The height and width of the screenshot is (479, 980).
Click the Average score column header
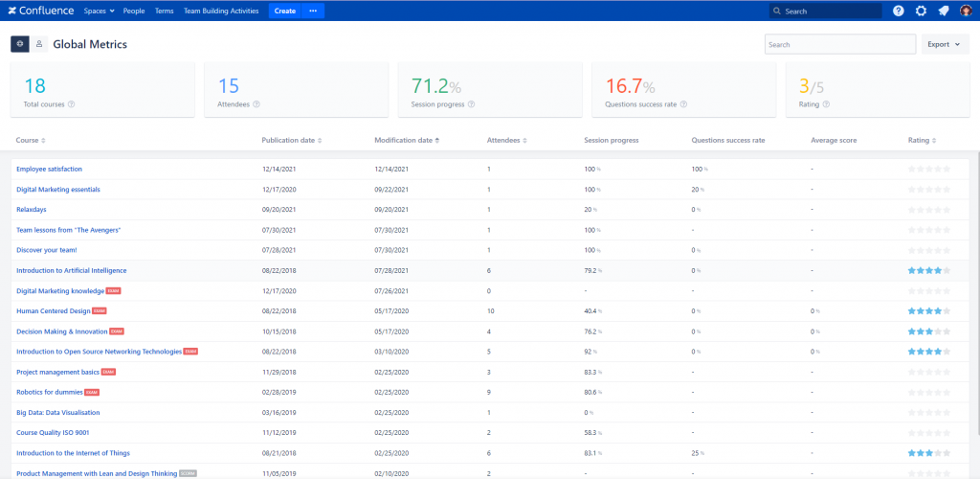834,141
